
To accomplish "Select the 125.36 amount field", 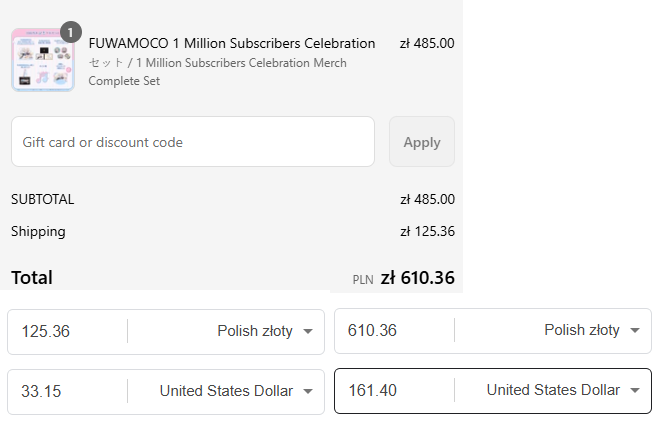I will click(x=68, y=332).
